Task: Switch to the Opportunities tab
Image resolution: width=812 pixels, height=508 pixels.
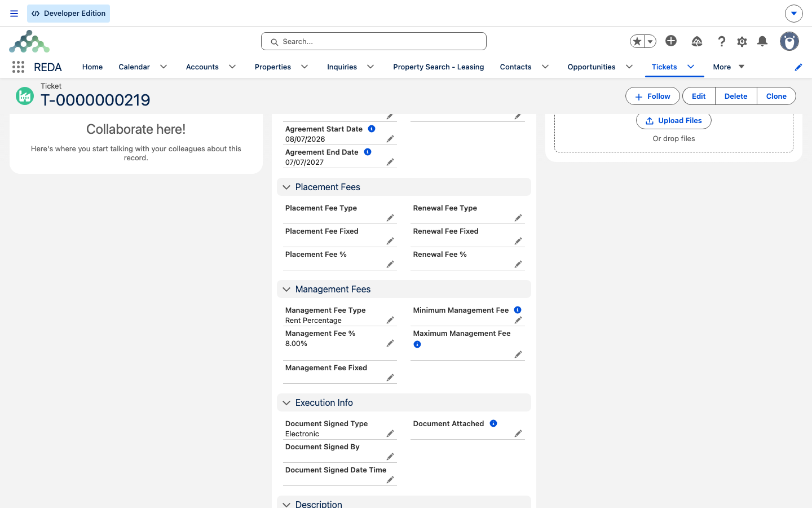Action: pos(592,67)
